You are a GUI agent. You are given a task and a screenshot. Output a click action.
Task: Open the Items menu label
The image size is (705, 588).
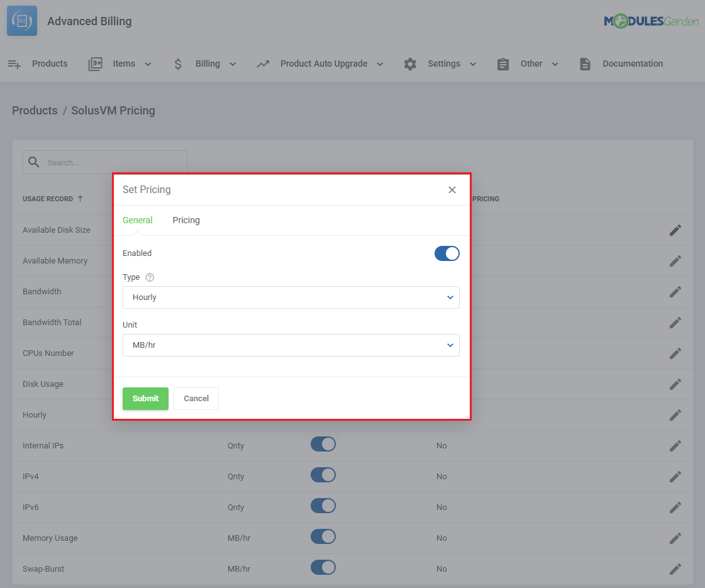124,64
